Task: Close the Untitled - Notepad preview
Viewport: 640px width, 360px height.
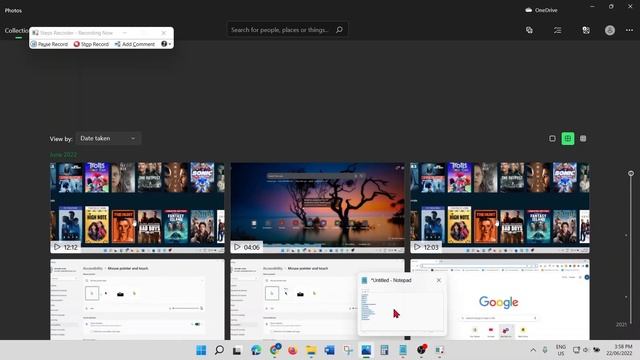Action: tap(439, 280)
